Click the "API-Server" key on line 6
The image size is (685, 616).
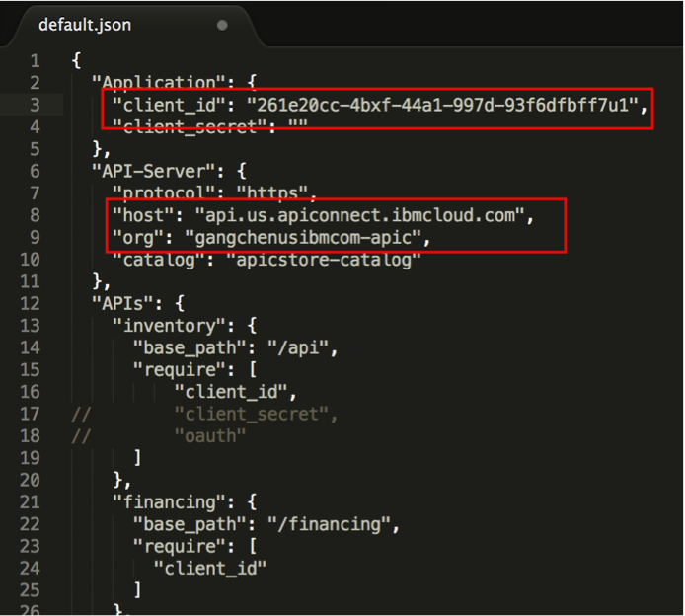tap(155, 171)
